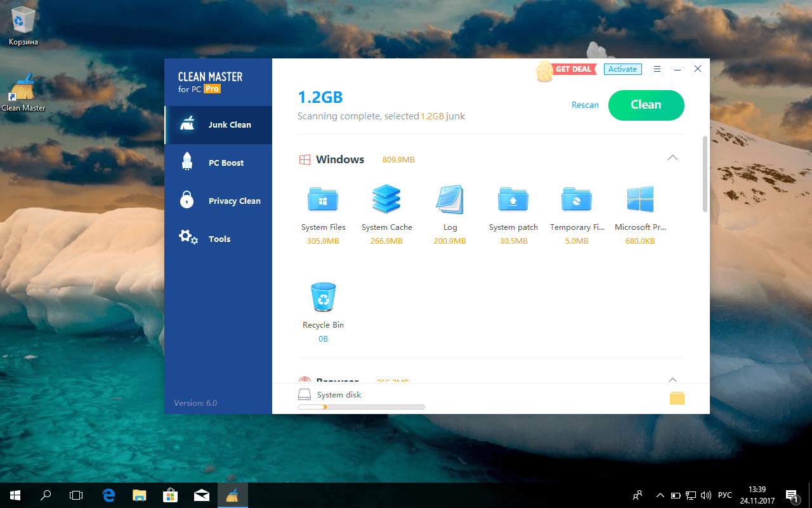Click the РУС language indicator

tap(724, 495)
